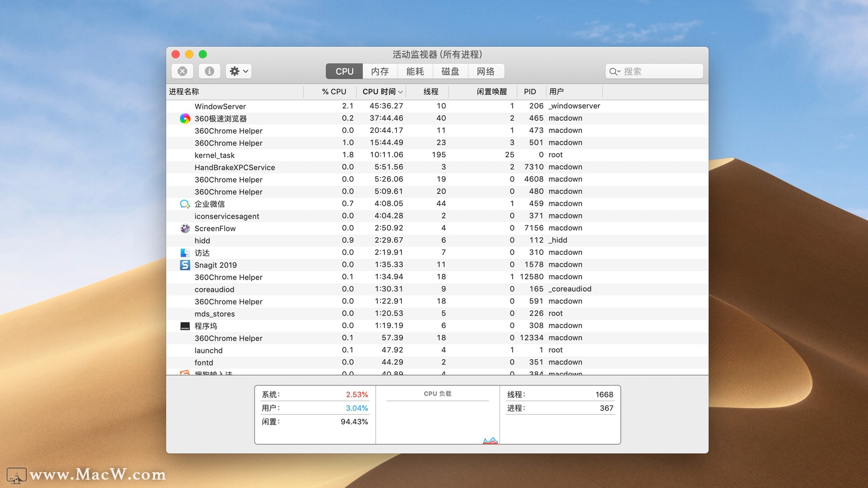This screenshot has height=488, width=868.
Task: Open search magnifier options chevron
Action: [x=614, y=71]
